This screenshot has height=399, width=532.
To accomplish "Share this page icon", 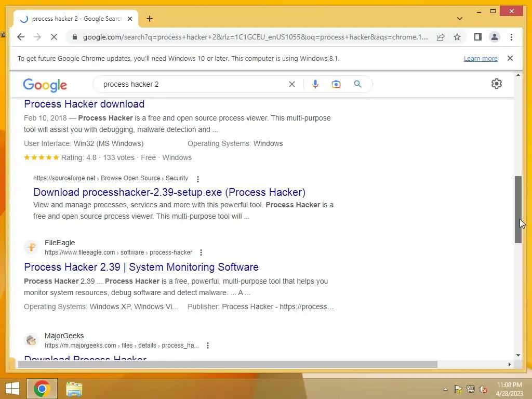I will point(441,37).
